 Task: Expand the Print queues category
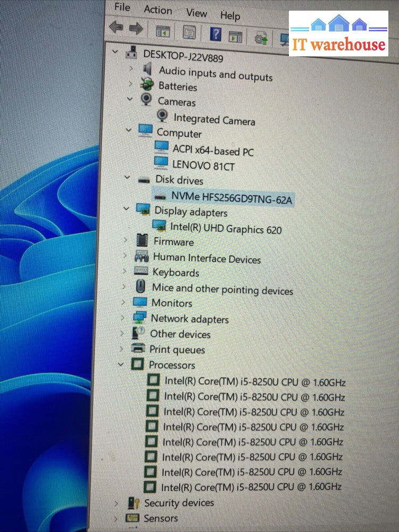click(121, 348)
